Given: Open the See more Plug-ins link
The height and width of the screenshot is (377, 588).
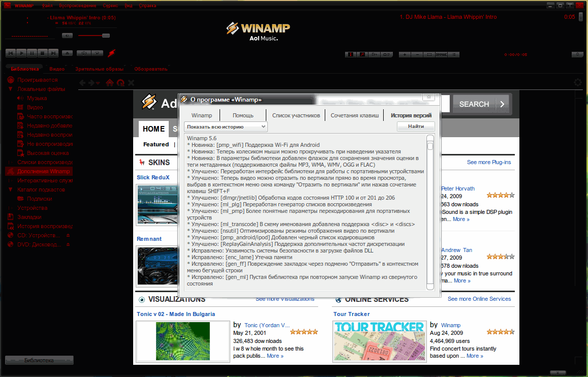Looking at the screenshot, I should click(x=488, y=162).
